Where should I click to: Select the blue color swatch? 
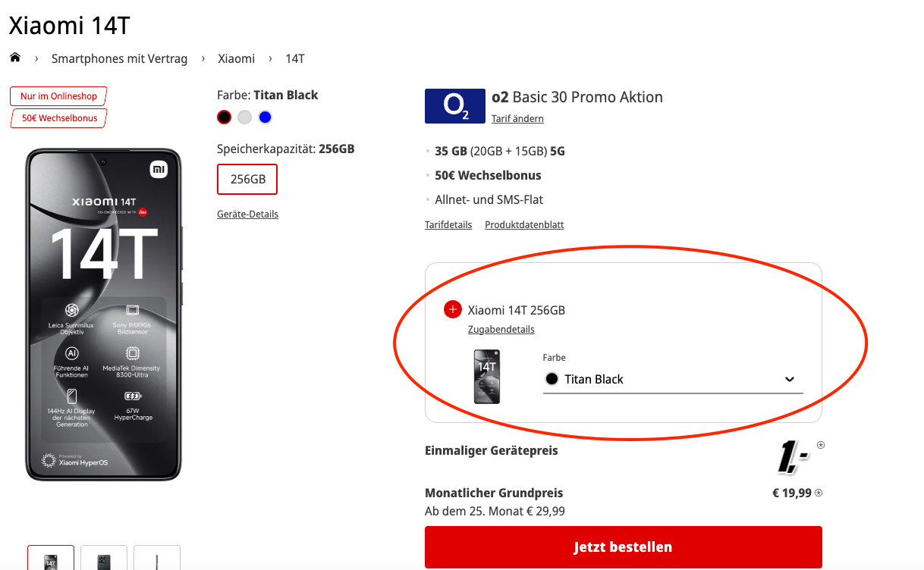[265, 117]
